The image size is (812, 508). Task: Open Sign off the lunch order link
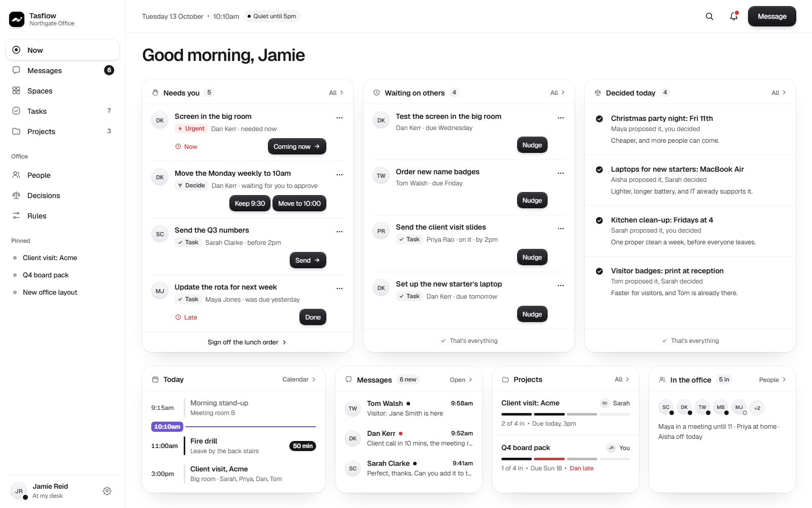click(x=247, y=342)
